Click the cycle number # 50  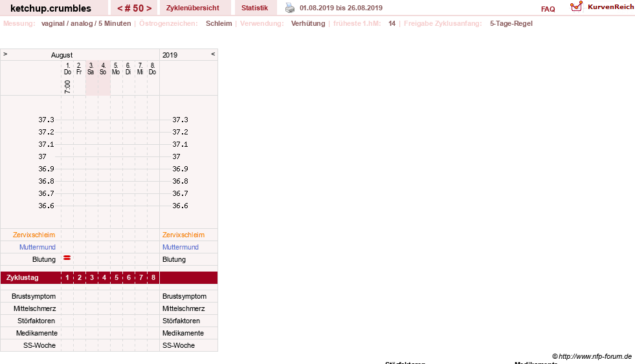(x=135, y=8)
